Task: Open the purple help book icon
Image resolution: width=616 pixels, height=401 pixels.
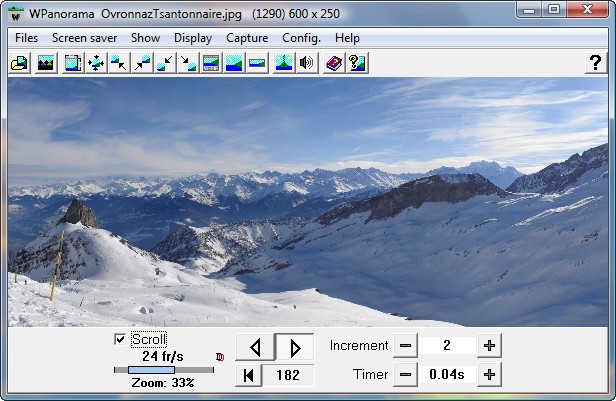Action: (x=334, y=63)
